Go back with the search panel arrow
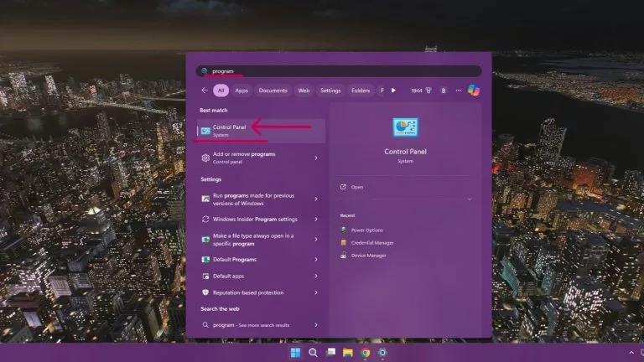 click(x=205, y=90)
